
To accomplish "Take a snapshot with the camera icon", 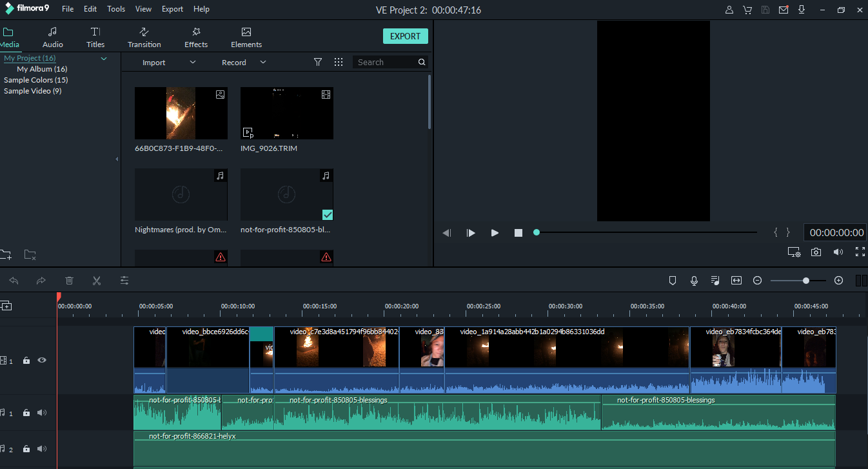I will (x=816, y=252).
